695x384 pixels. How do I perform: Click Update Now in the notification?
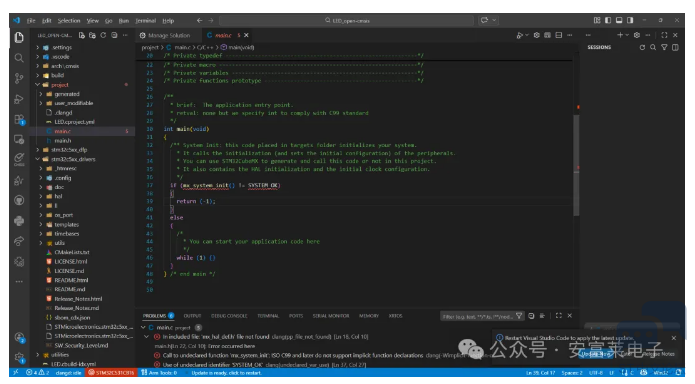596,354
